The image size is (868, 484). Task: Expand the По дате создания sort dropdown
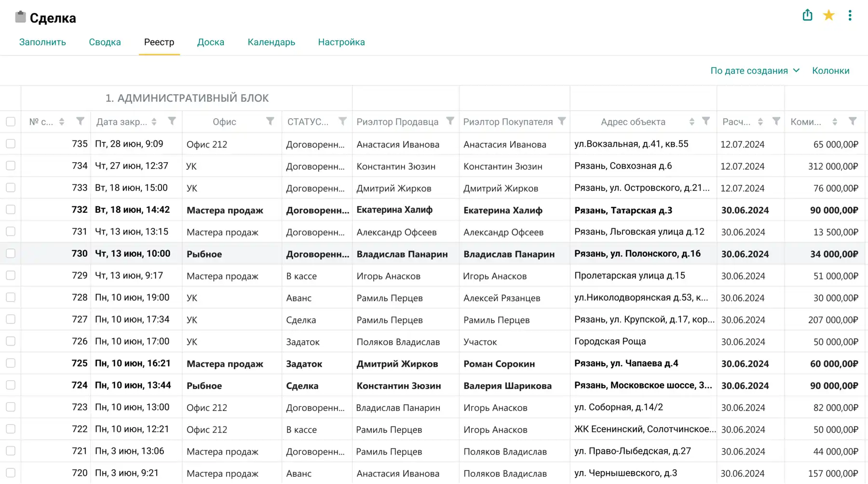click(755, 70)
